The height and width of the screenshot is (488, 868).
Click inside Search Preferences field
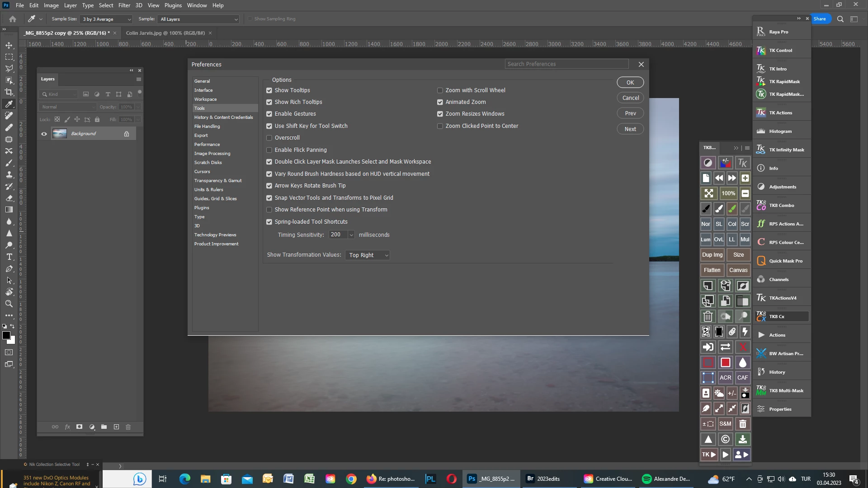pyautogui.click(x=566, y=64)
